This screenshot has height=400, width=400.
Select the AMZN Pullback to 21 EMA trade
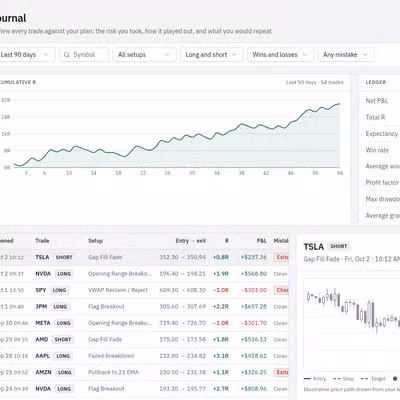pyautogui.click(x=144, y=372)
